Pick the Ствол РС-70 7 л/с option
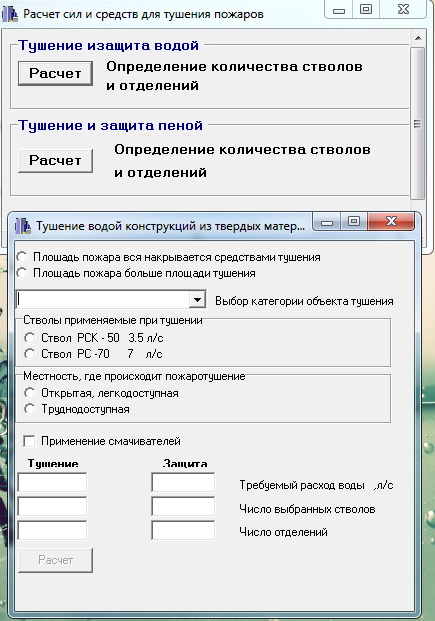 [29, 354]
